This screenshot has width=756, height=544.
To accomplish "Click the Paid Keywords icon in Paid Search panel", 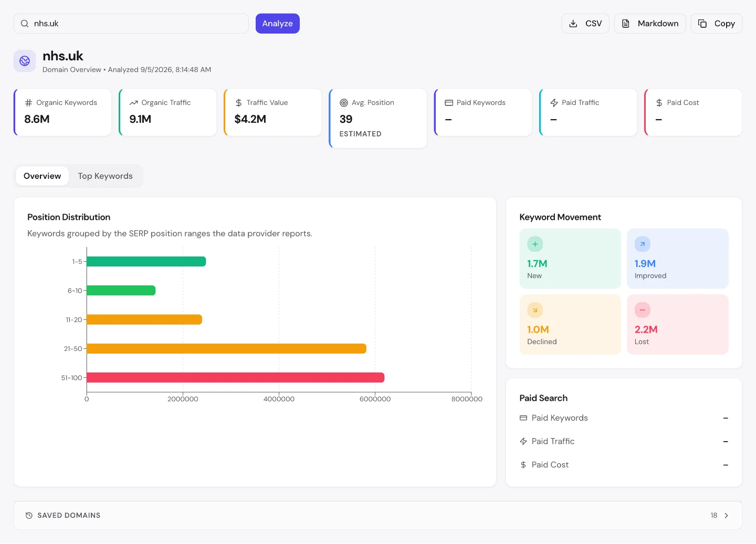I will (523, 418).
